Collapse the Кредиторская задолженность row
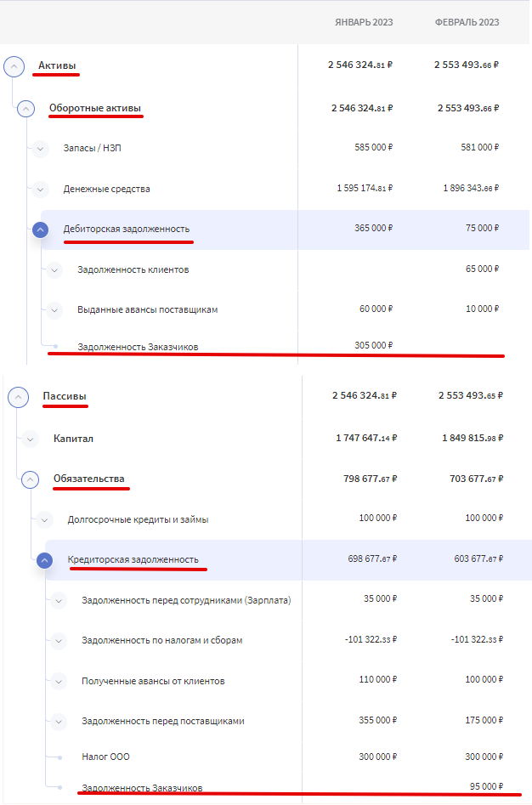Screen dimensions: 532x805 click(x=45, y=560)
